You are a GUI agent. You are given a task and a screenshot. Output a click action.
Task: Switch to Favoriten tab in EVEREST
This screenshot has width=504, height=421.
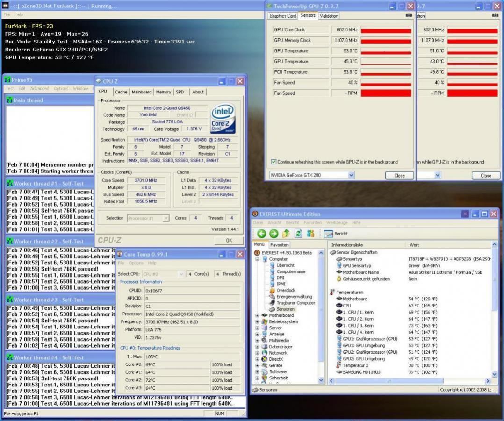pyautogui.click(x=279, y=245)
